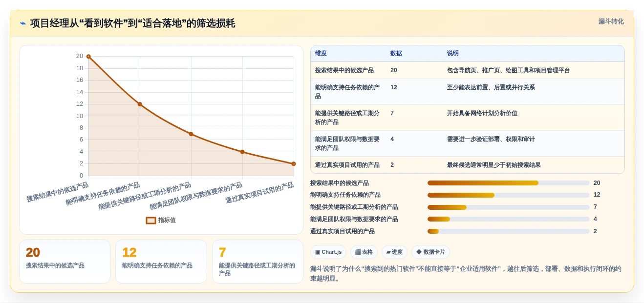The height and width of the screenshot is (303, 644).
Task: Click the table data value 12
Action: (394, 87)
